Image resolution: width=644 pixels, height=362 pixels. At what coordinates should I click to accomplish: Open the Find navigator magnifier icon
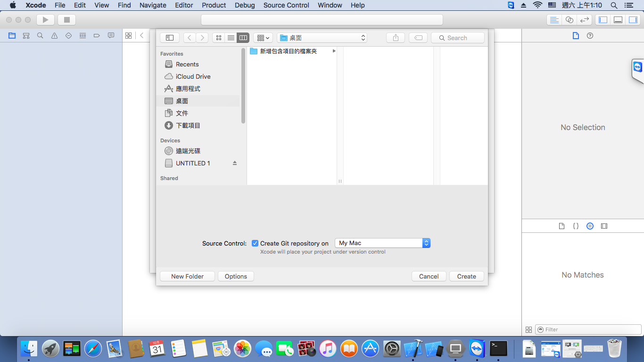40,35
